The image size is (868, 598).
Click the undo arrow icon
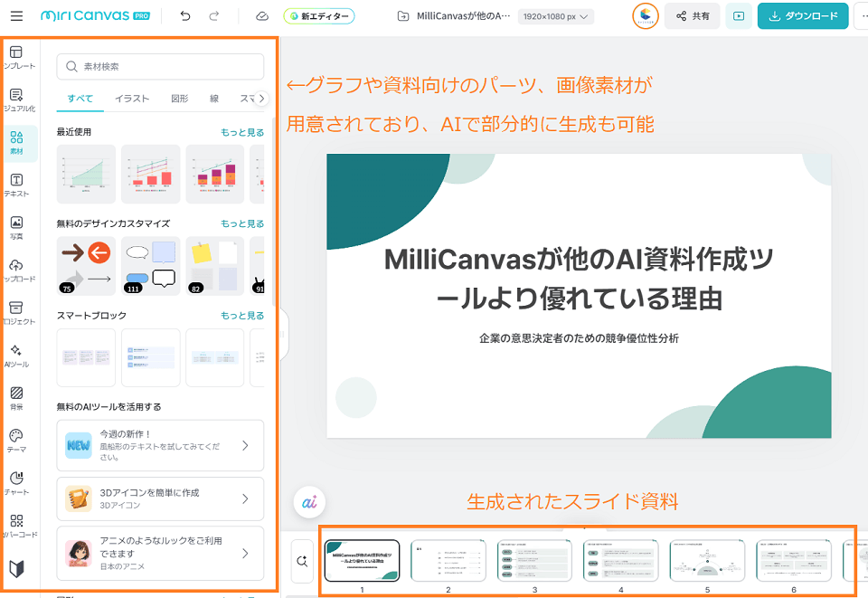(185, 16)
